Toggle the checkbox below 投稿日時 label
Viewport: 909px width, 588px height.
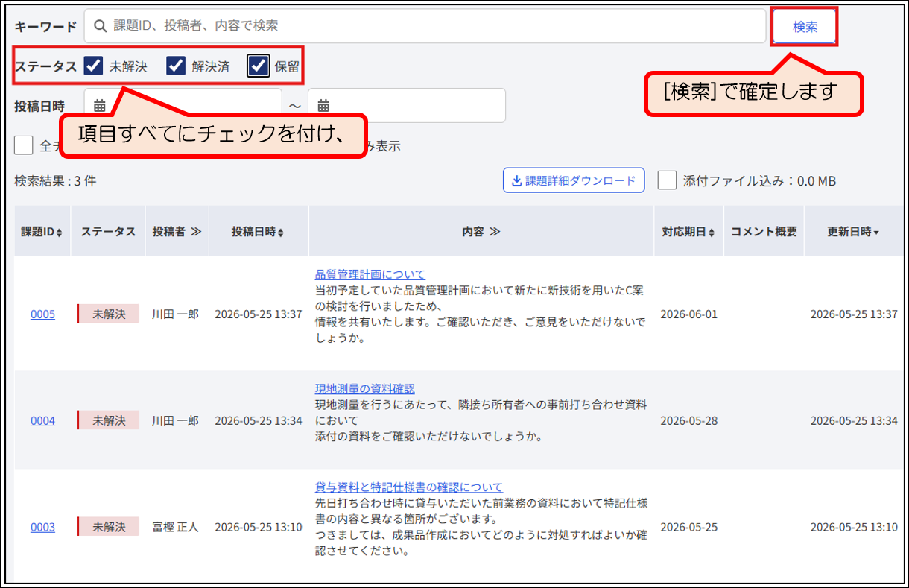point(24,145)
